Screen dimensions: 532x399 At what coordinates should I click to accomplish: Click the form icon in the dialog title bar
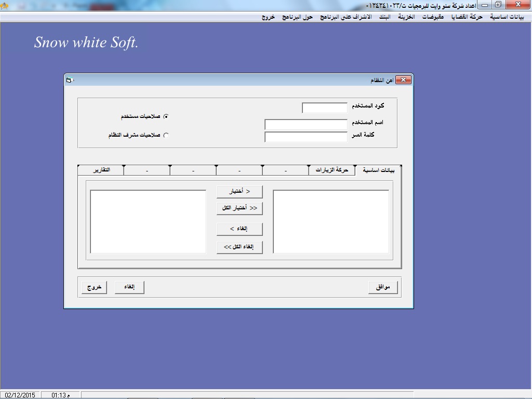(x=69, y=80)
